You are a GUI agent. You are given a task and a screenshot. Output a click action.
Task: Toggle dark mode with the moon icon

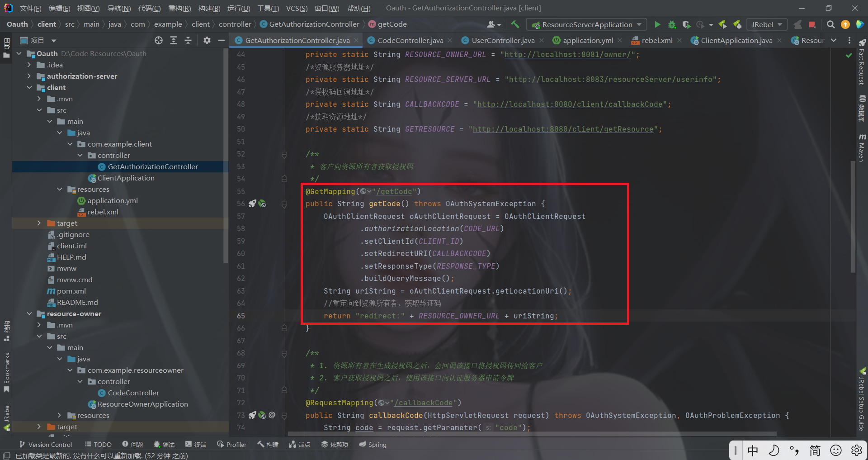(774, 451)
